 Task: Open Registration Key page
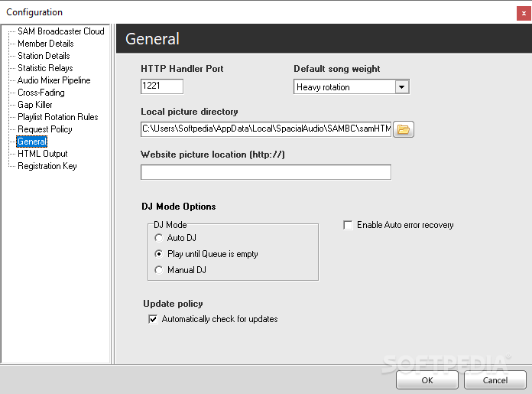click(47, 166)
